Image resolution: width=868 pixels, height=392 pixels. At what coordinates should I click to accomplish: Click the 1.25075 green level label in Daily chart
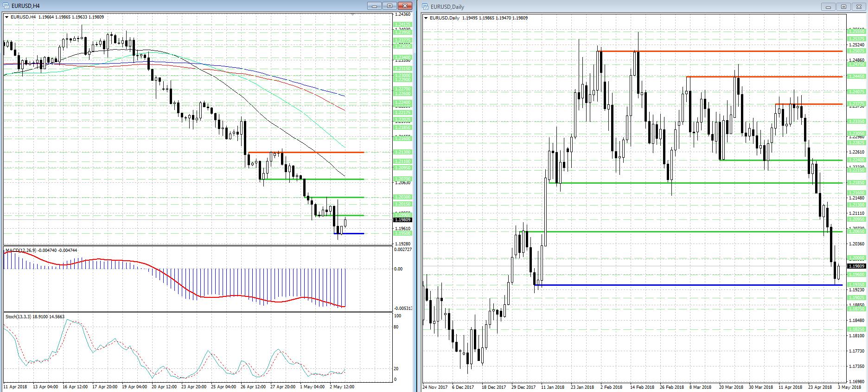(x=857, y=51)
